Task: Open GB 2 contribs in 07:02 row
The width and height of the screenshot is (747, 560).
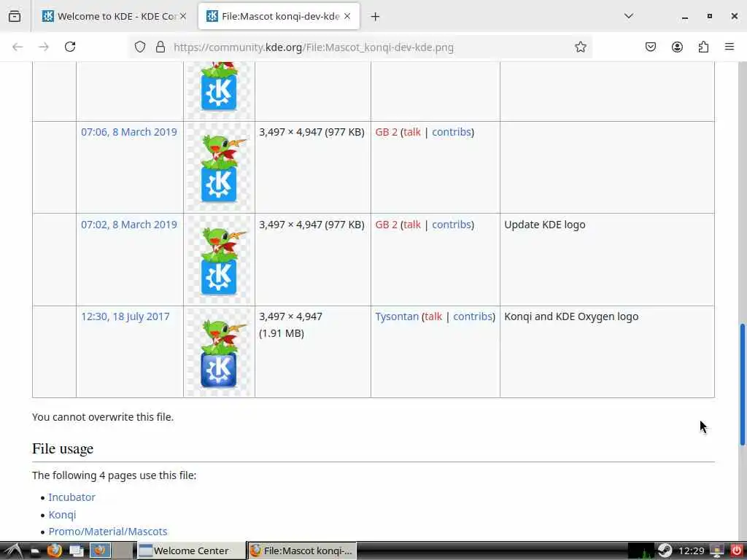Action: click(451, 225)
